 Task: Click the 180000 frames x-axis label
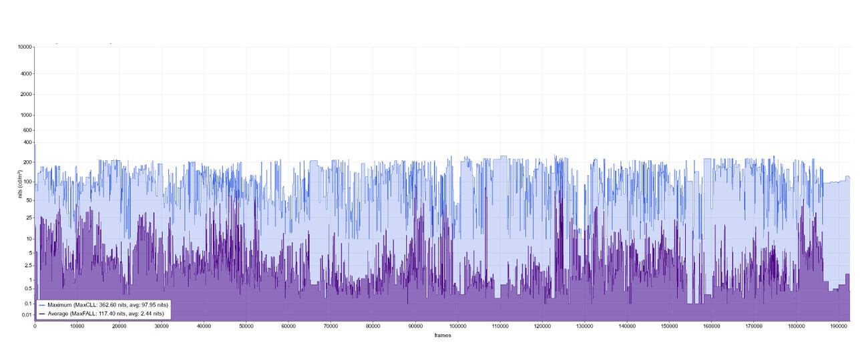coord(797,326)
